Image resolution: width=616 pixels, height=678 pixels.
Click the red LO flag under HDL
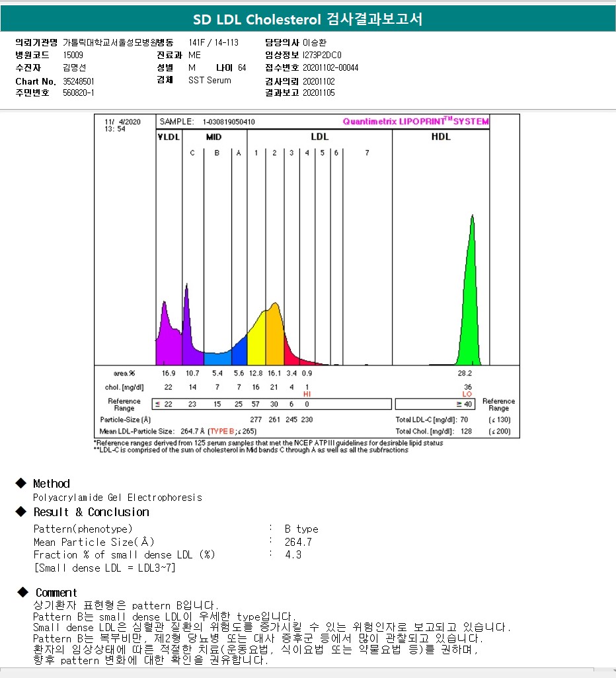pos(467,395)
